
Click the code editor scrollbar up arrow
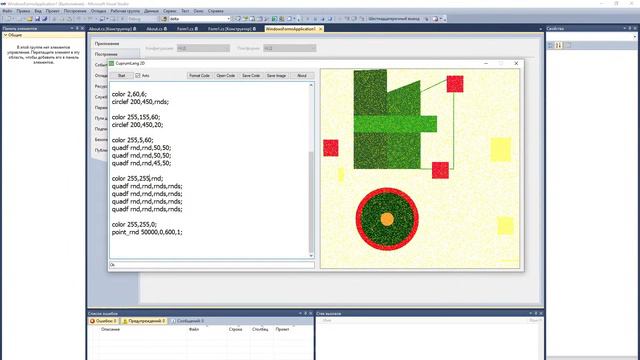(311, 85)
